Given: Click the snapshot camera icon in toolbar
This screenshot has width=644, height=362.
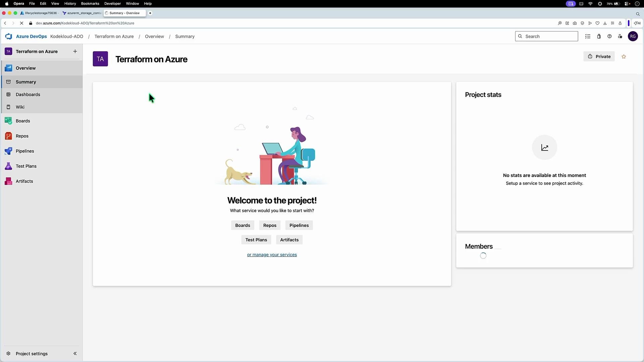Looking at the screenshot, I should point(575,23).
